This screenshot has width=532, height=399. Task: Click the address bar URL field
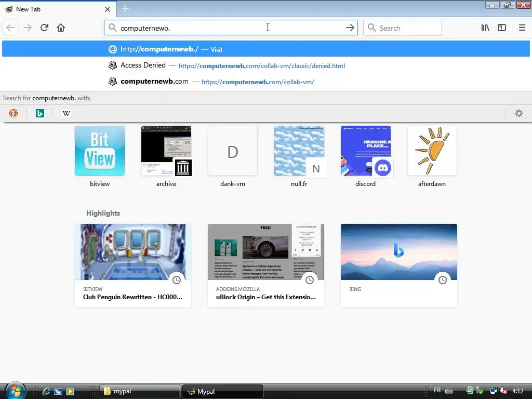coord(231,28)
